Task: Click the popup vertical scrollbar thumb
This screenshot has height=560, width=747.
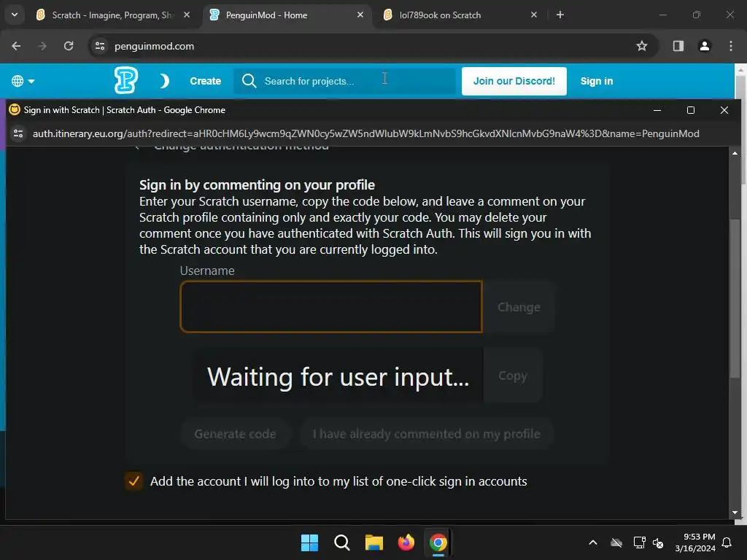Action: (x=735, y=298)
